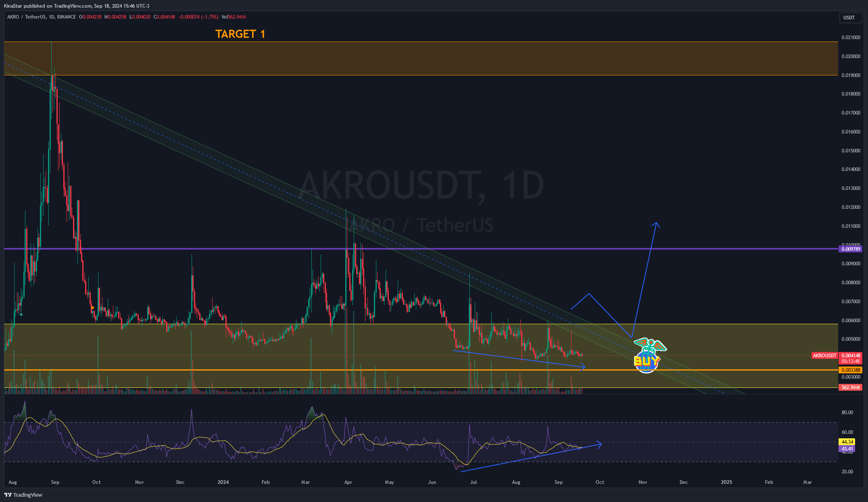Screen dimensions: 868x502
Task: Click the purple 43.41 RSI value label
Action: click(847, 448)
